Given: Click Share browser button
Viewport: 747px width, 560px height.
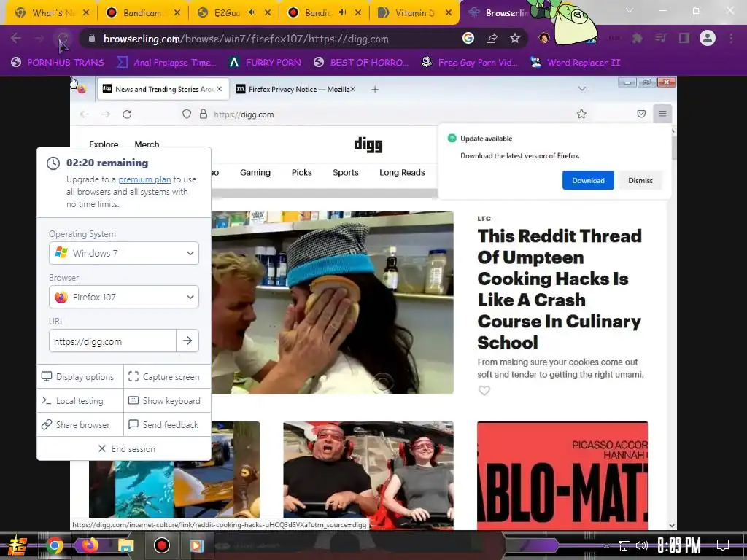Looking at the screenshot, I should [x=80, y=425].
